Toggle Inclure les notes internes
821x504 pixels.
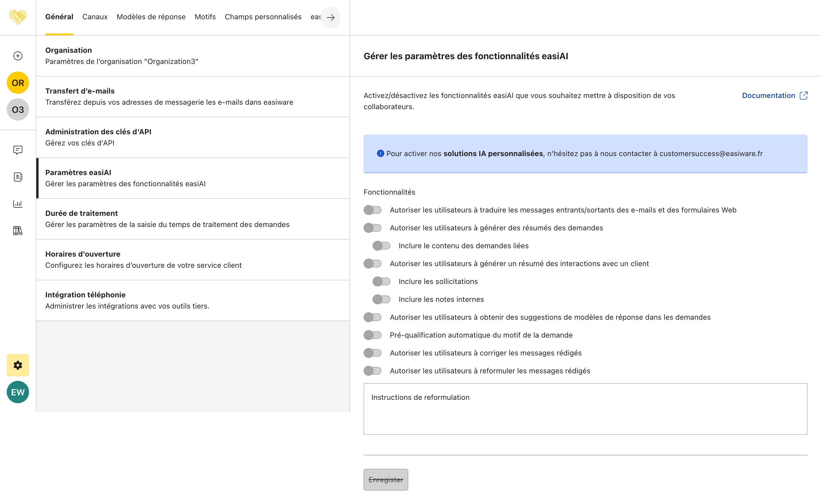click(x=381, y=299)
